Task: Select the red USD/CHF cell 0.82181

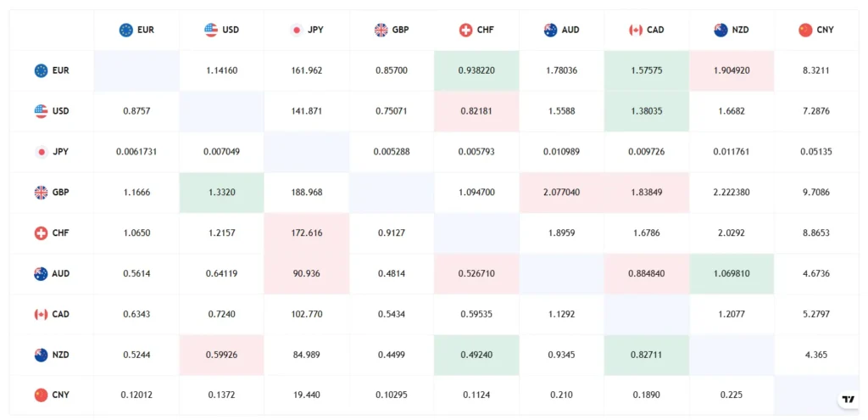Action: (x=476, y=111)
